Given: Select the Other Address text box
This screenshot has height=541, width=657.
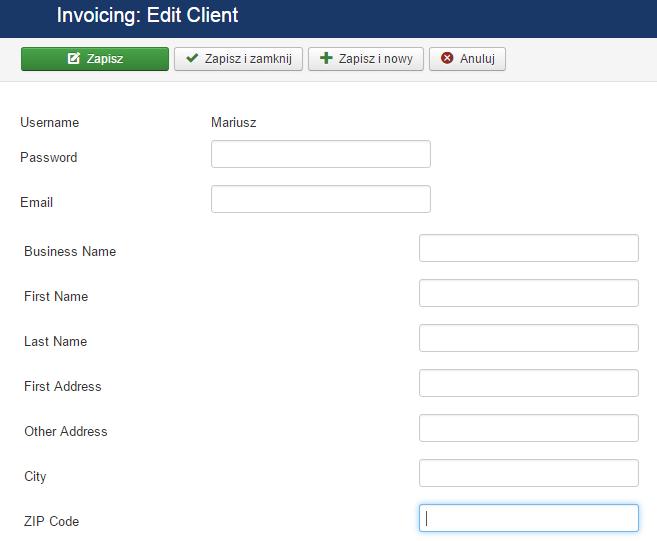Looking at the screenshot, I should click(529, 428).
